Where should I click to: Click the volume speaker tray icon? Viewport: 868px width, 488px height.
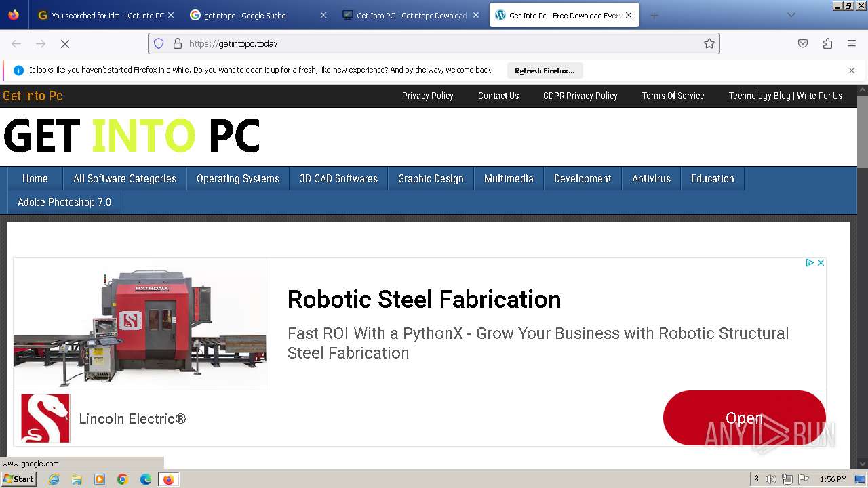pyautogui.click(x=771, y=479)
